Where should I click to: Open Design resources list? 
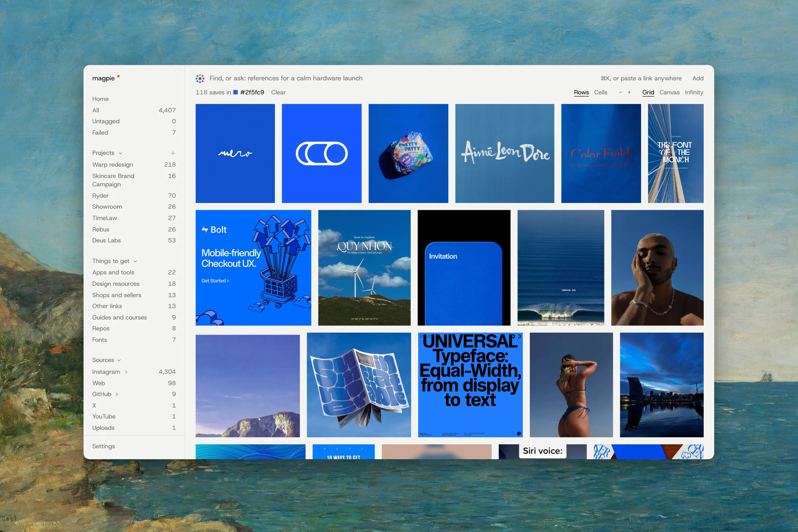[134, 284]
